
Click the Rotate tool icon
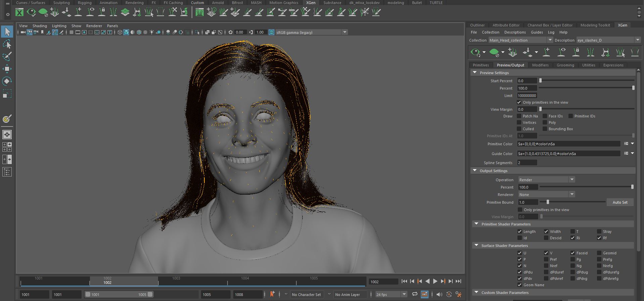click(x=7, y=81)
